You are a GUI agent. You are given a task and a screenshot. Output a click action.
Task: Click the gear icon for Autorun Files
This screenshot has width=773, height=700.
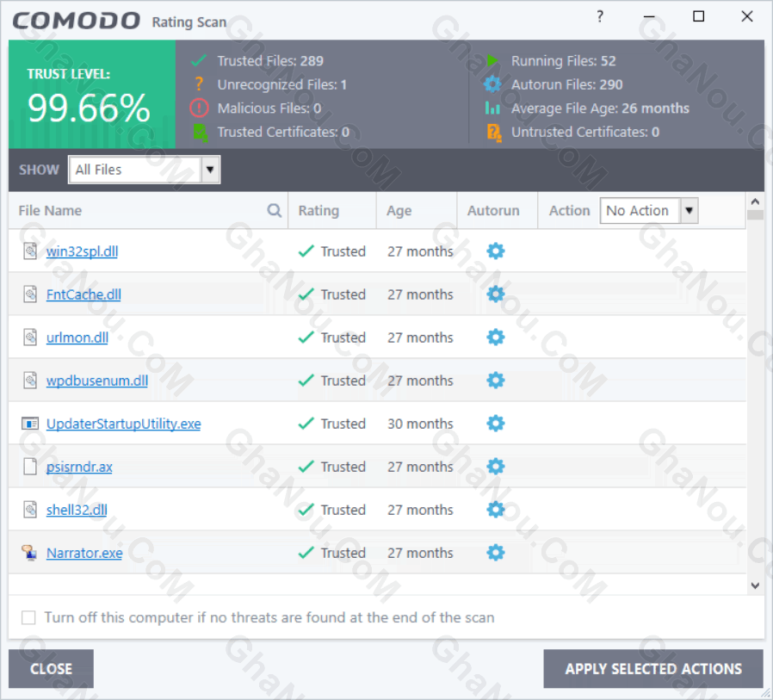492,84
